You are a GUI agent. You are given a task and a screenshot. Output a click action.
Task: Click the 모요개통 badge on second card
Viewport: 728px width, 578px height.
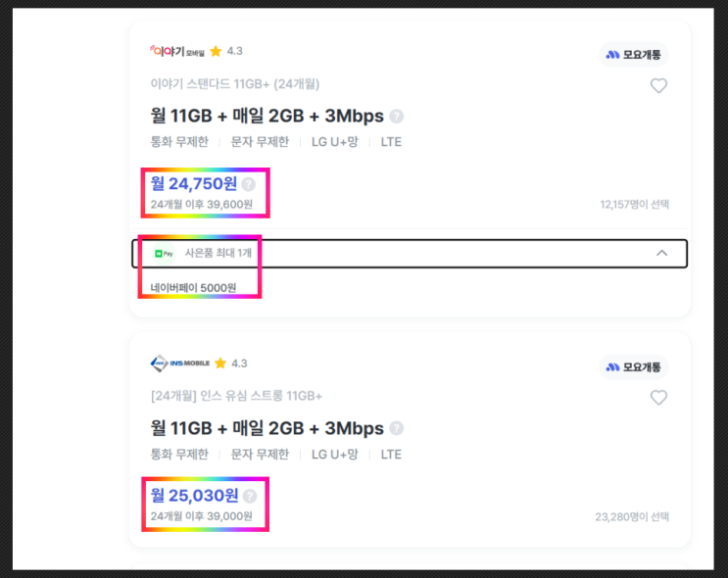(x=635, y=367)
